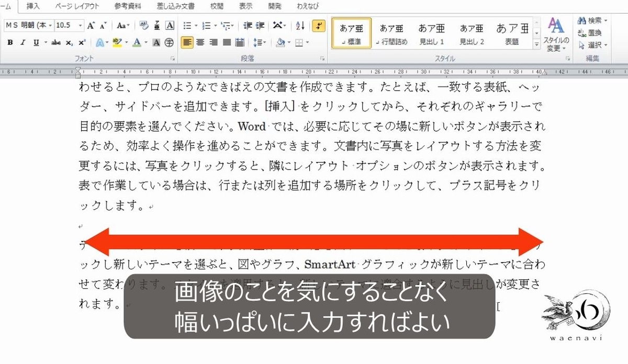Image resolution: width=628 pixels, height=364 pixels.
Task: Click the enclosed characters icon
Action: [169, 42]
